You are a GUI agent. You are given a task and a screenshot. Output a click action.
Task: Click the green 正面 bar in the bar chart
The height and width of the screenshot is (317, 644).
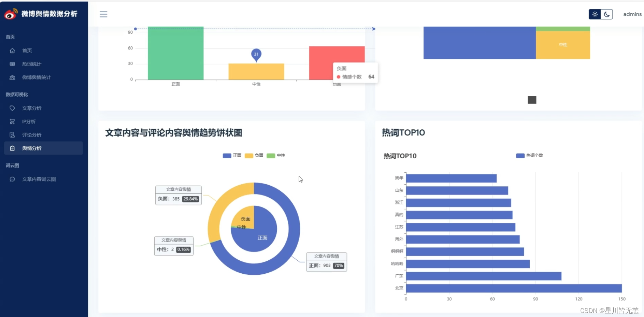pos(176,53)
